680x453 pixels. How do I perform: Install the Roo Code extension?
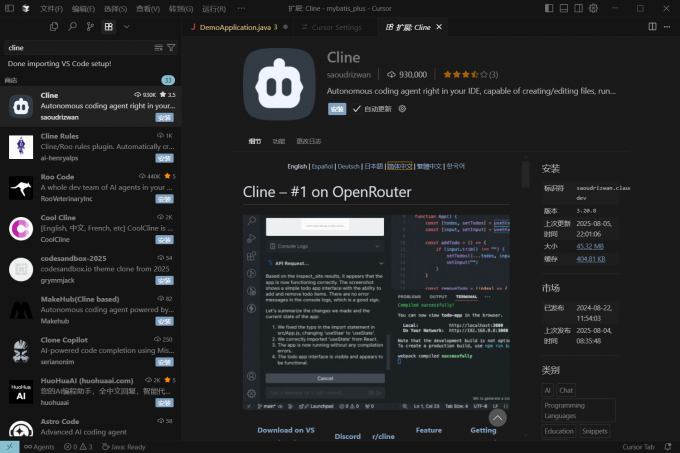(x=164, y=199)
